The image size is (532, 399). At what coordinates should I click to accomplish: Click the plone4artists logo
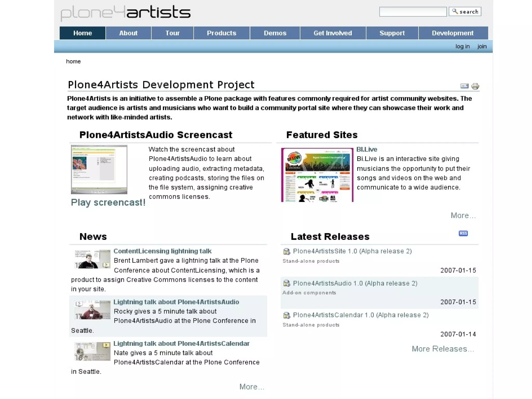(x=125, y=12)
